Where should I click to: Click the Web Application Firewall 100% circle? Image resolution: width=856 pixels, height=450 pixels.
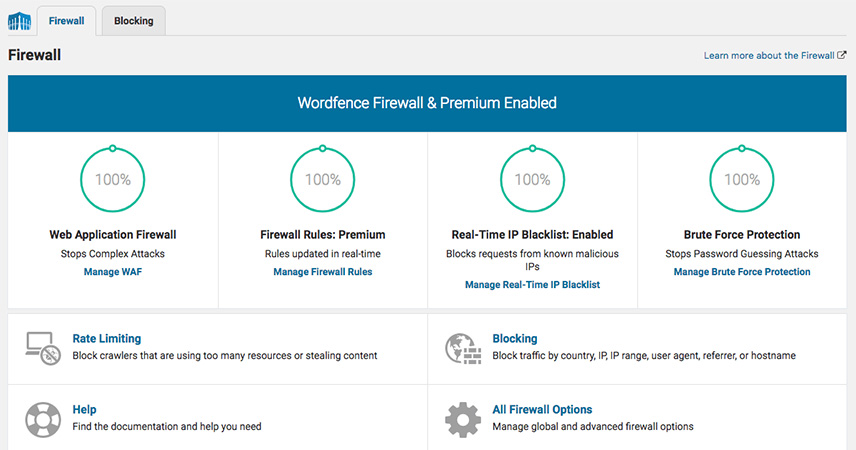[x=112, y=180]
